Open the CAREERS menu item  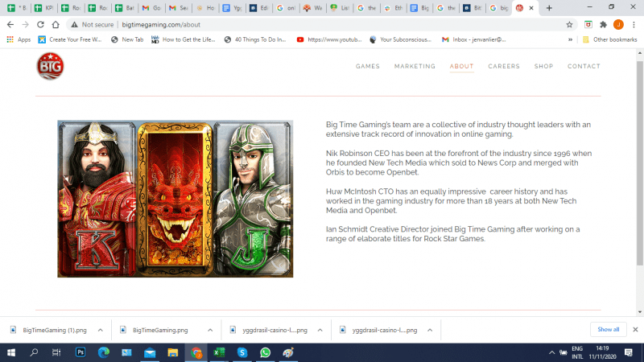(x=504, y=66)
